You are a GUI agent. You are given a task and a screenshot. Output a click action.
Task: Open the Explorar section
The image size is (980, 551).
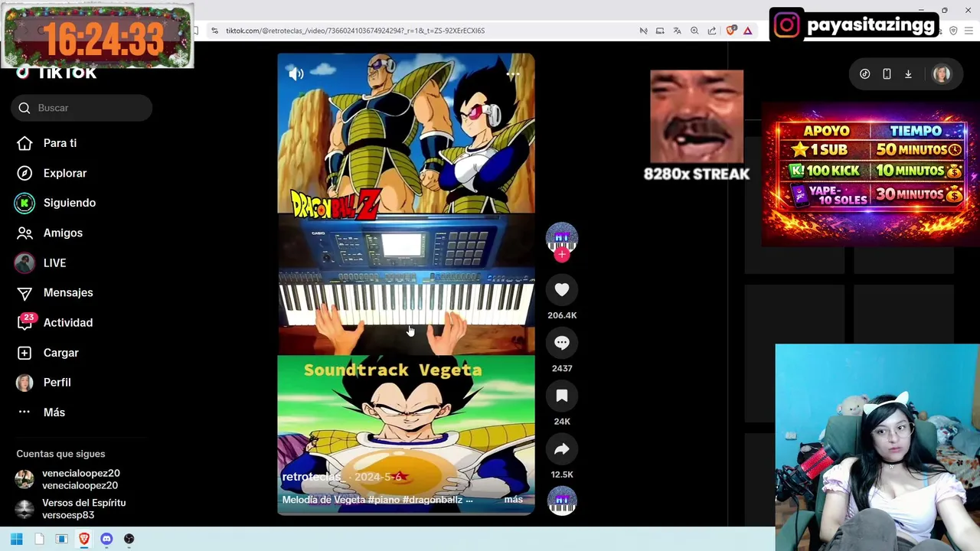[x=65, y=173]
